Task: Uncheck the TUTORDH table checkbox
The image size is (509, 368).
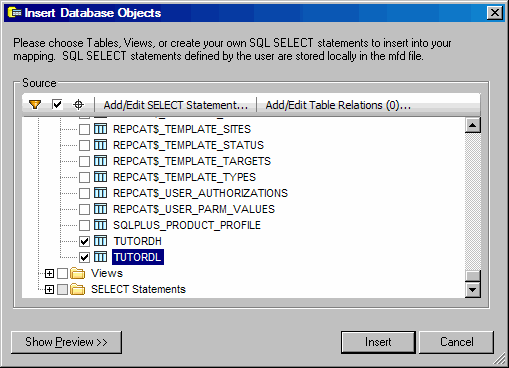Action: pos(84,241)
